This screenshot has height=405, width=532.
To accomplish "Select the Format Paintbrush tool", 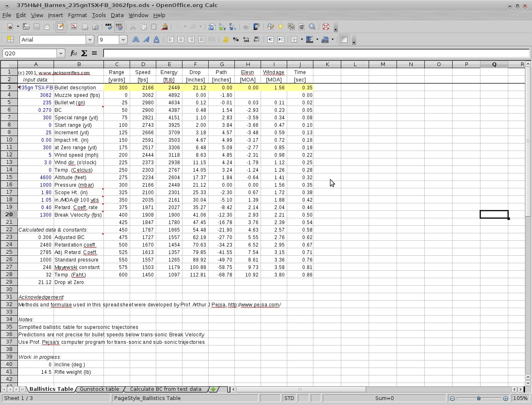I will [163, 27].
